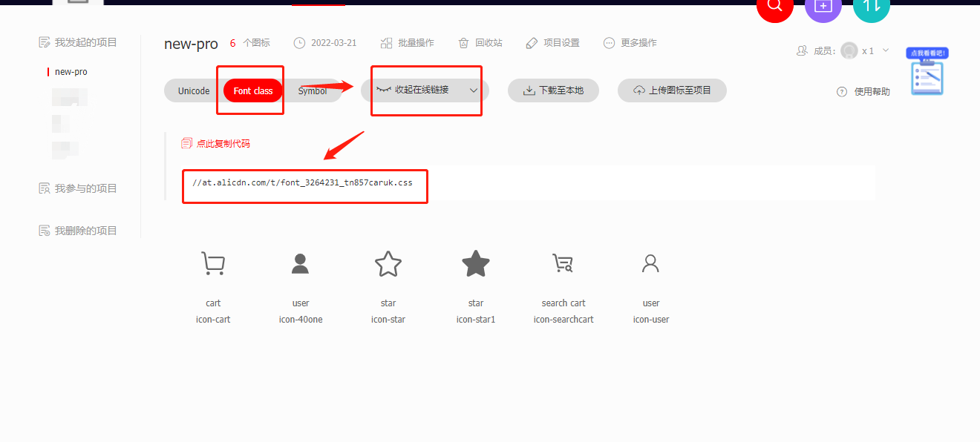Click the icon-user class name
The width and height of the screenshot is (980, 442).
[651, 320]
